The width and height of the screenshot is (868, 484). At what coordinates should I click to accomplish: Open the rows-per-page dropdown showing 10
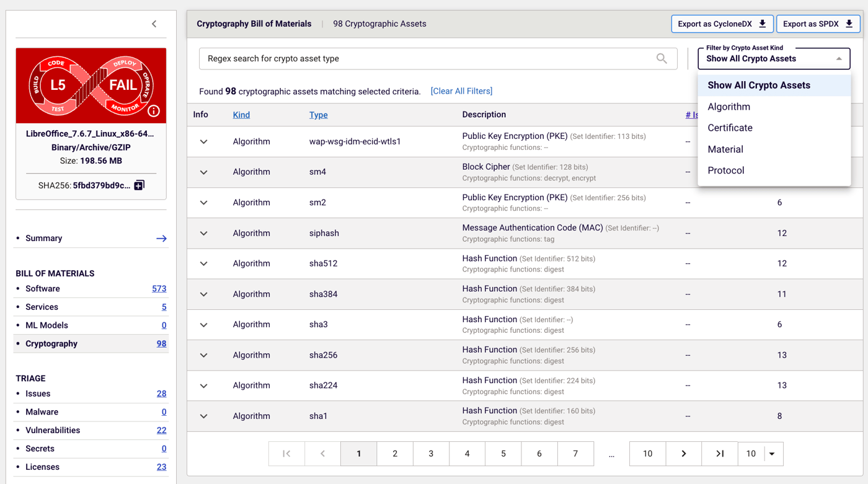click(x=772, y=454)
